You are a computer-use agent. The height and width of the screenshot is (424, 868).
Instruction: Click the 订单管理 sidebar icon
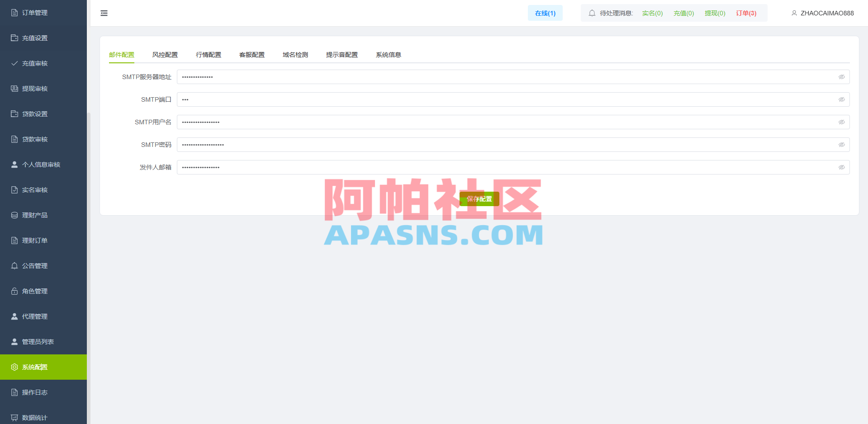[x=14, y=13]
